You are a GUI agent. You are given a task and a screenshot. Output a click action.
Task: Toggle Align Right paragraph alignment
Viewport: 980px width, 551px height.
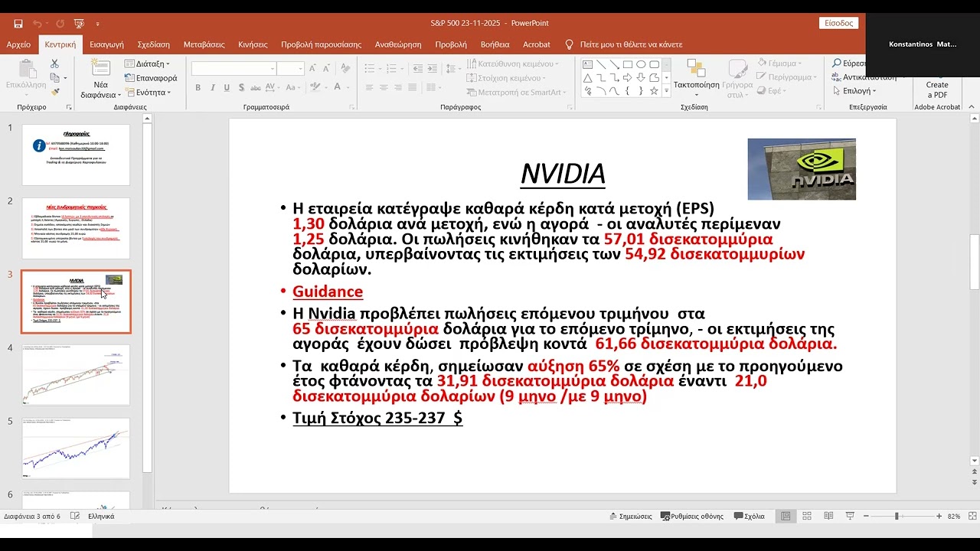coord(398,88)
